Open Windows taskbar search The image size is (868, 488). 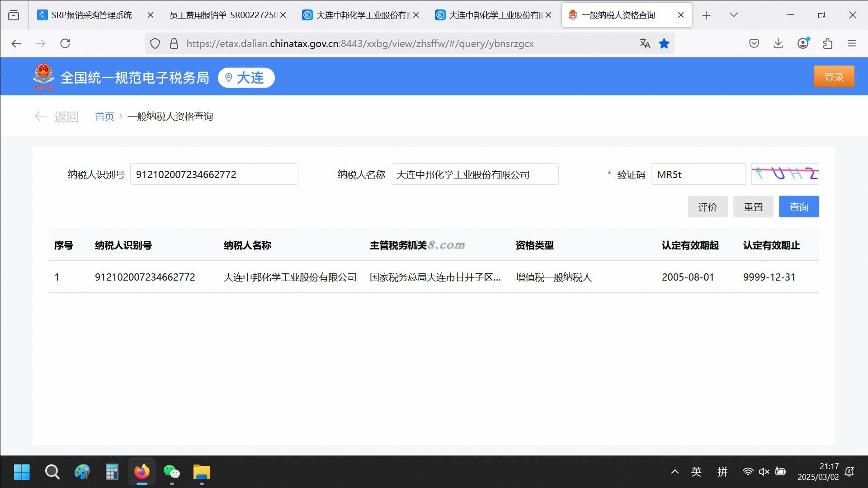point(52,472)
